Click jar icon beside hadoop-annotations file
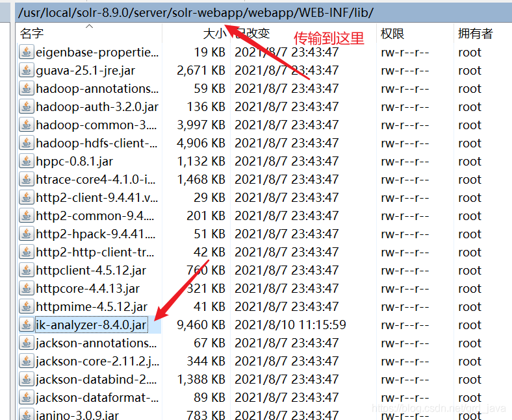512x420 pixels. (27, 88)
